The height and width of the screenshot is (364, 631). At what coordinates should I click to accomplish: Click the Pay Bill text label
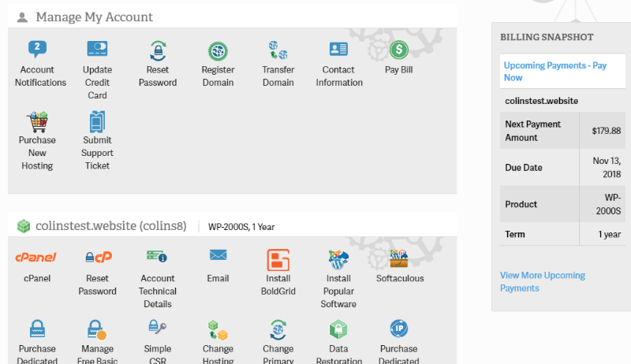(x=399, y=69)
